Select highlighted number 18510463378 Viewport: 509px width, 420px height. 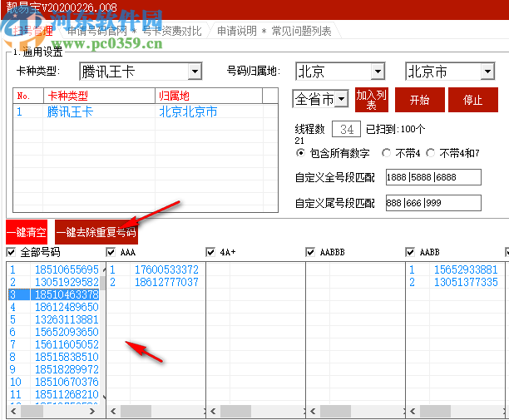pyautogui.click(x=65, y=294)
